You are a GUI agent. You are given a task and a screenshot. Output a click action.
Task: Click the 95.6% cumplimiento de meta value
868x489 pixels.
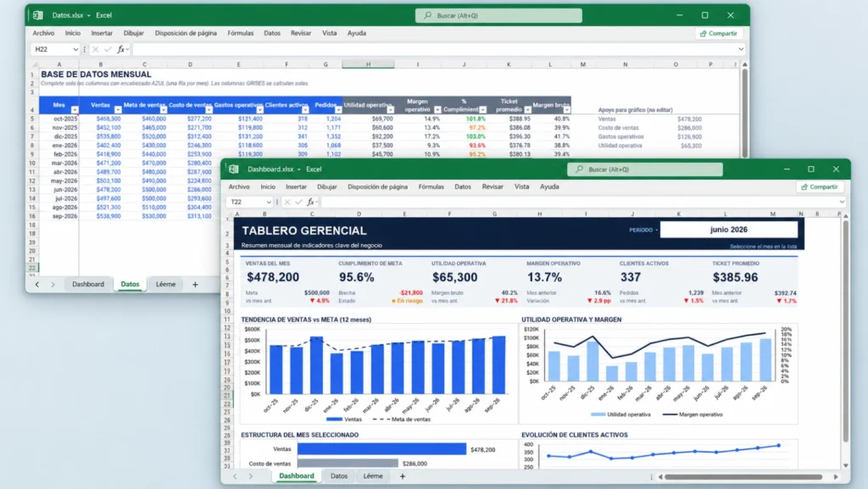tap(357, 277)
